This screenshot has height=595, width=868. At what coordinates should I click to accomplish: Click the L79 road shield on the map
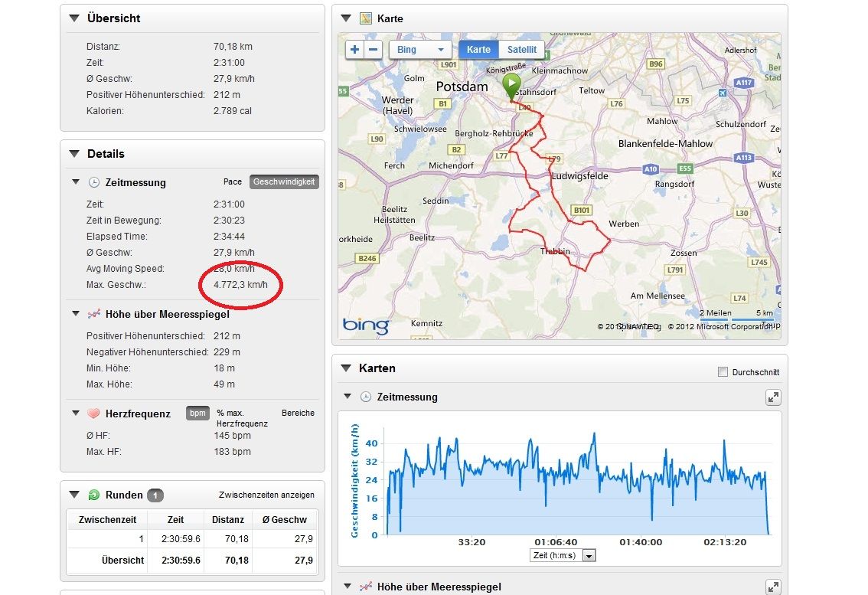click(554, 159)
